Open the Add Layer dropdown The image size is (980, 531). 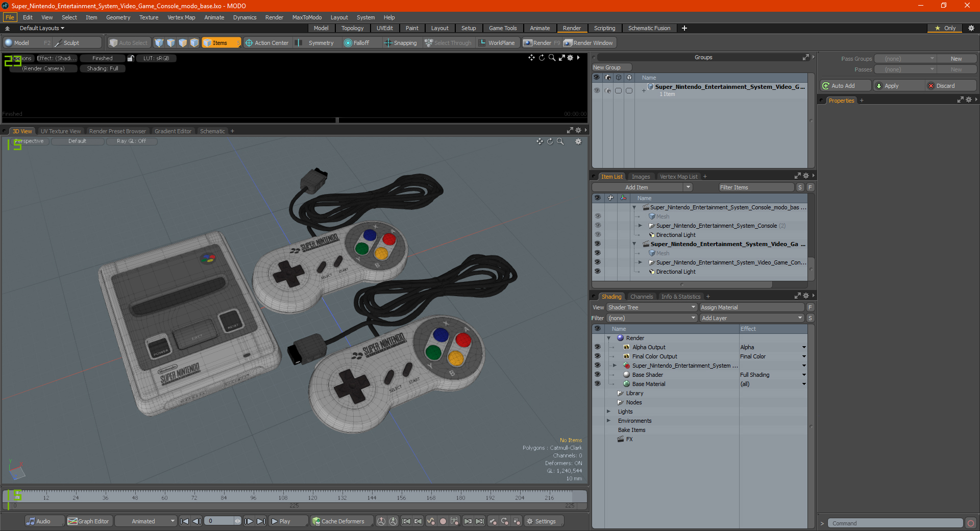pyautogui.click(x=752, y=318)
